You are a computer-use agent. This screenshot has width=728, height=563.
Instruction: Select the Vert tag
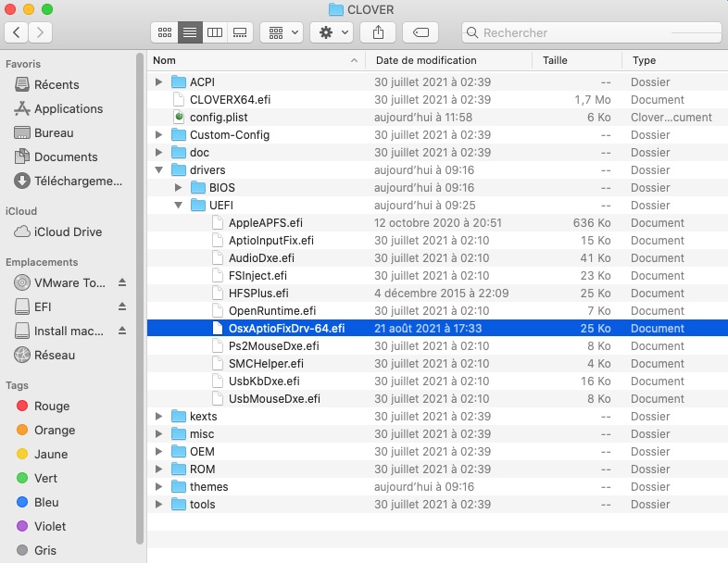click(x=37, y=479)
